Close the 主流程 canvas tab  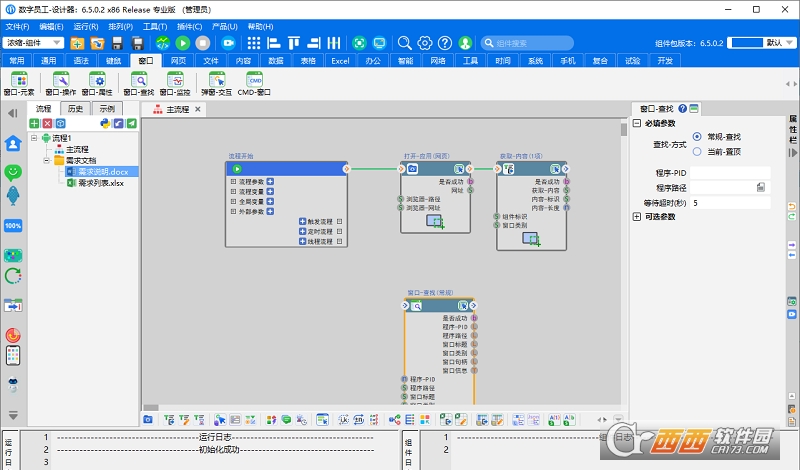click(x=197, y=109)
